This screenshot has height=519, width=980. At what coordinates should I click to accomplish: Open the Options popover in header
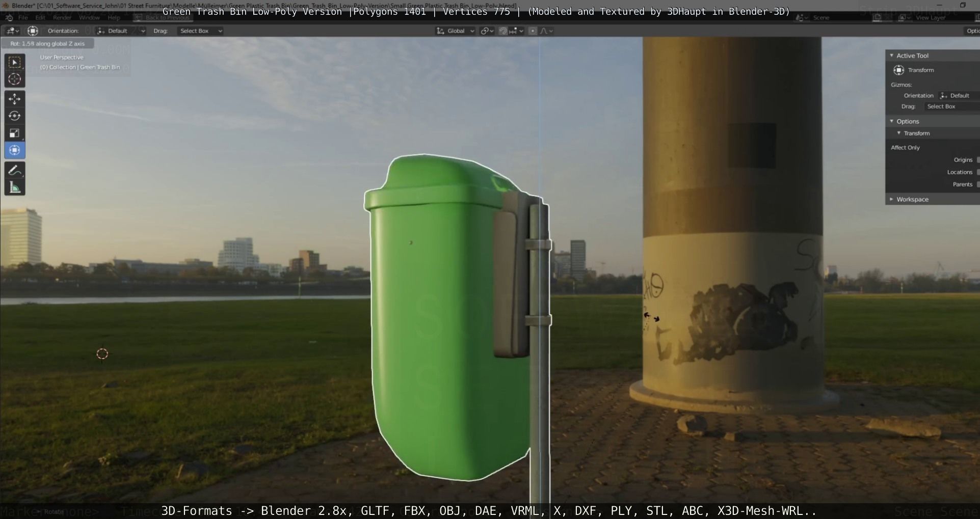[x=972, y=31]
